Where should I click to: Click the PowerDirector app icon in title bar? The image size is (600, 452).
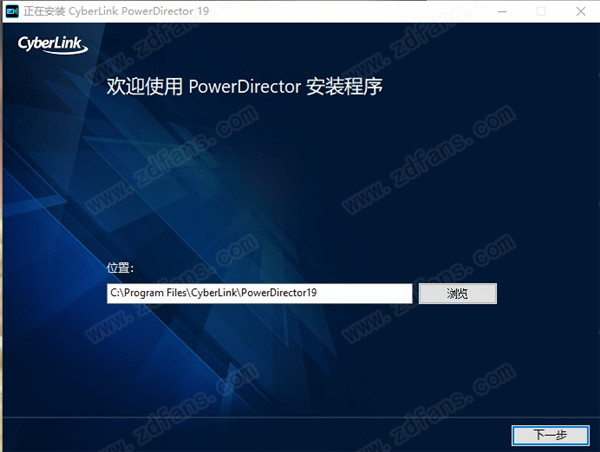coord(12,11)
